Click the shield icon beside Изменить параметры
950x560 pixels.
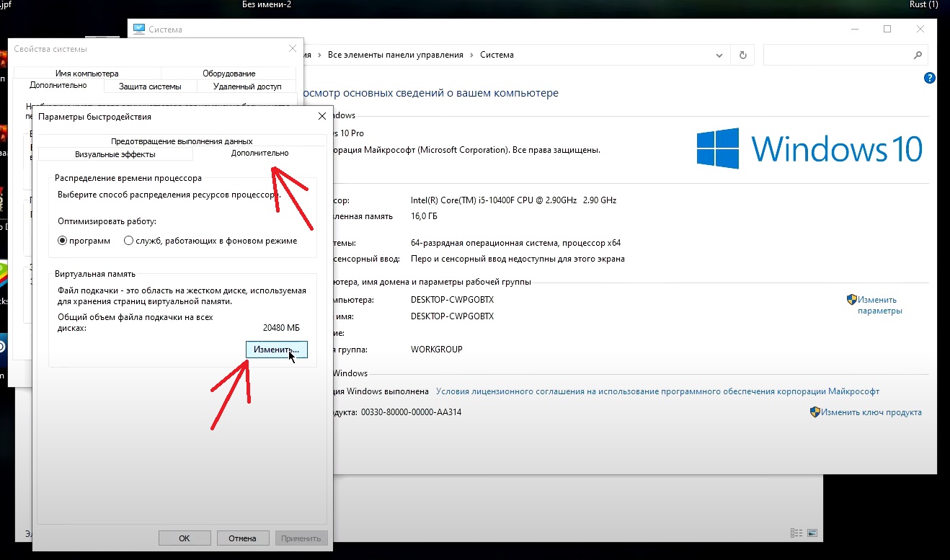[851, 299]
